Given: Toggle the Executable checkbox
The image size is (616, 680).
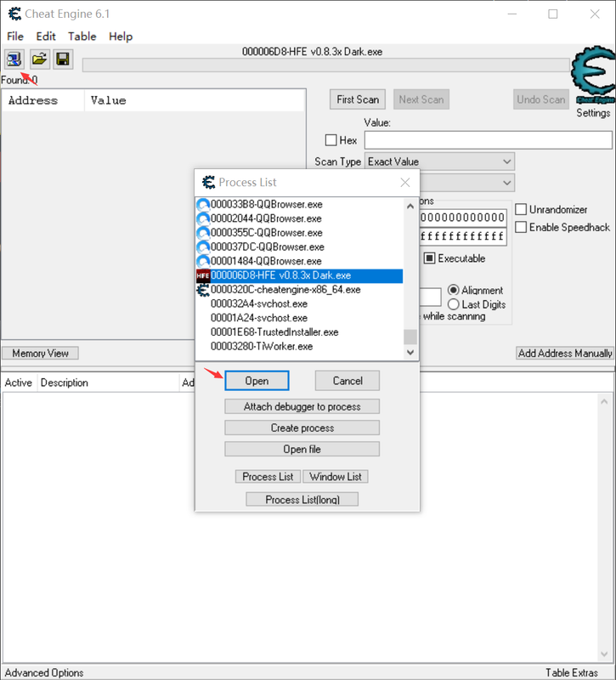Looking at the screenshot, I should point(429,258).
